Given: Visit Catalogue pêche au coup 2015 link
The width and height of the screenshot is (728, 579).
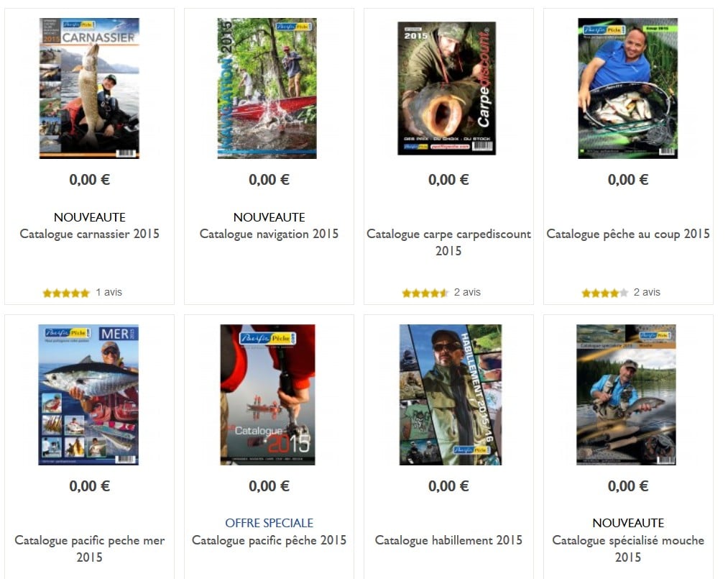Looking at the screenshot, I should pos(627,234).
